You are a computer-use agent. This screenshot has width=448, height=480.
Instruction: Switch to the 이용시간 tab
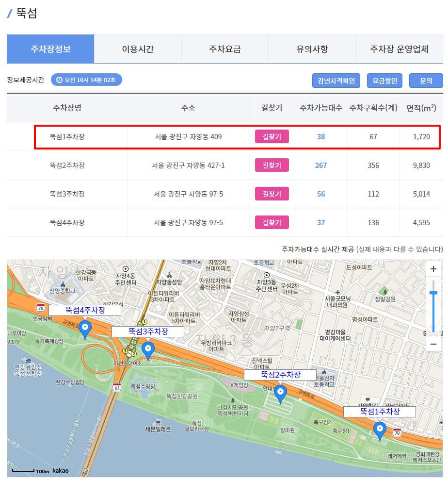138,49
